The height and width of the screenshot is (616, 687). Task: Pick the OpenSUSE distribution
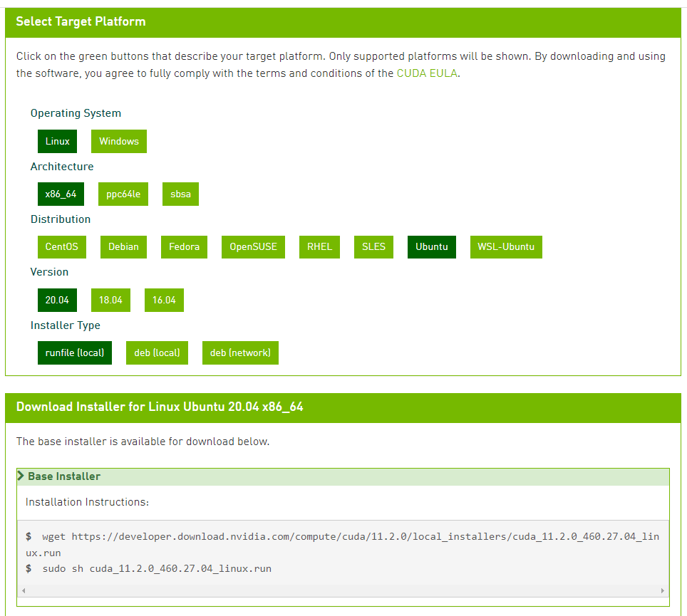(253, 247)
